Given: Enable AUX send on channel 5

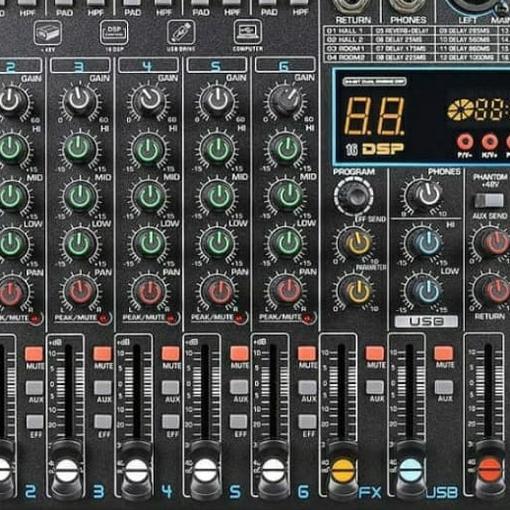Looking at the screenshot, I should 239,388.
